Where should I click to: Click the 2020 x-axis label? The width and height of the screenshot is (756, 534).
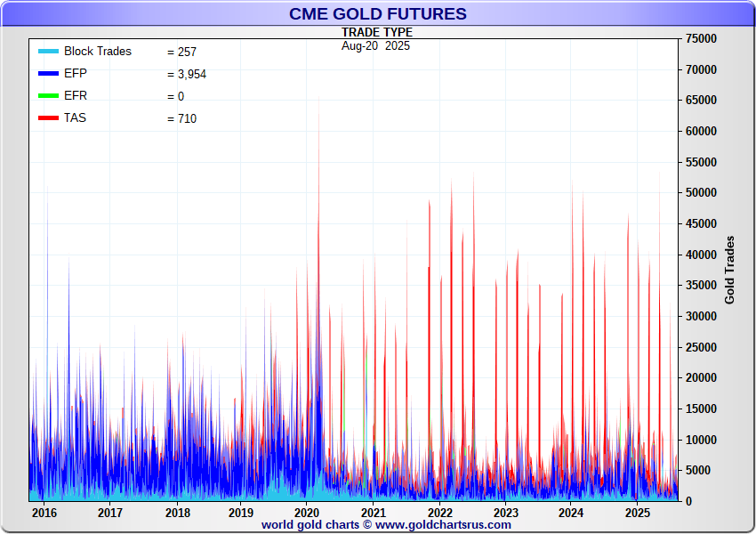click(307, 513)
